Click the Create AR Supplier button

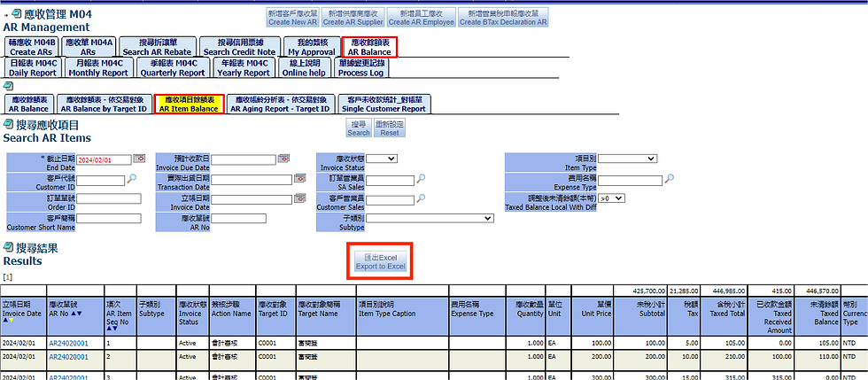pos(353,18)
